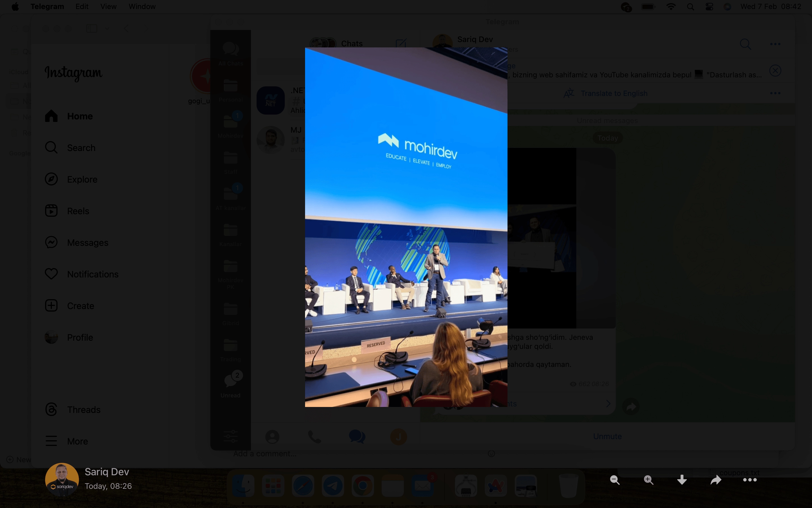
Task: Open the Kanallar folder
Action: pos(231,235)
